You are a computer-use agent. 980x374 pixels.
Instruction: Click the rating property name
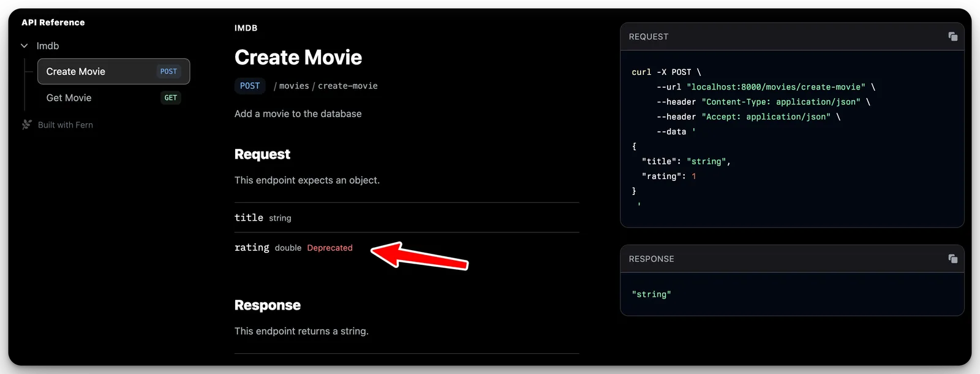252,248
